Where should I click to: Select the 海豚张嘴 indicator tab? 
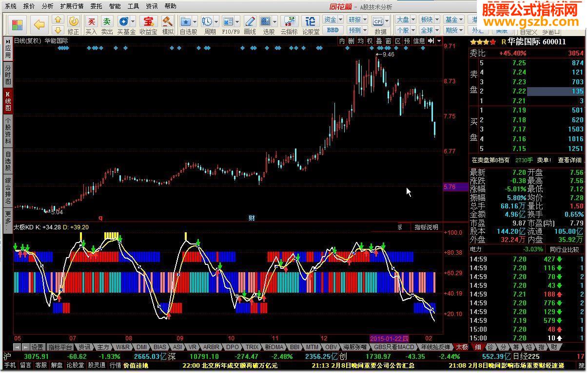[x=354, y=347]
